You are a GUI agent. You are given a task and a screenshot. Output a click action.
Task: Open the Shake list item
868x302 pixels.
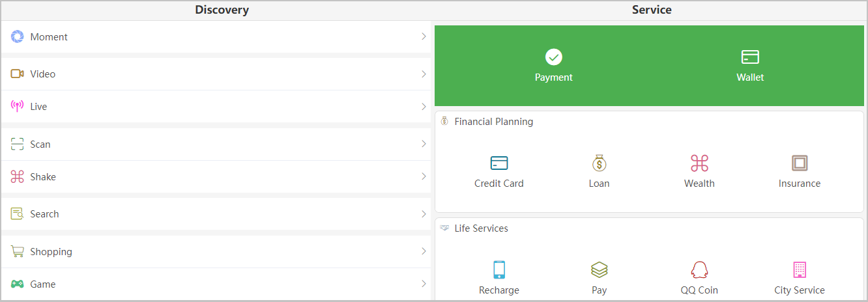pos(216,177)
